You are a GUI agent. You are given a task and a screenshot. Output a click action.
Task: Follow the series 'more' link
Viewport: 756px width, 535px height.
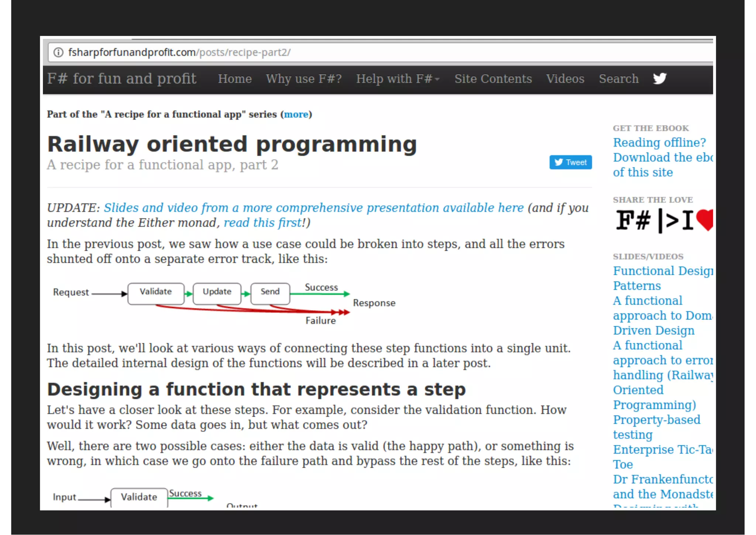coord(296,115)
